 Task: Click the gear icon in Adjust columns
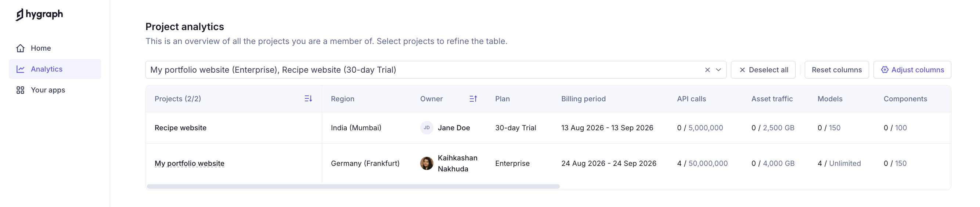click(x=884, y=70)
